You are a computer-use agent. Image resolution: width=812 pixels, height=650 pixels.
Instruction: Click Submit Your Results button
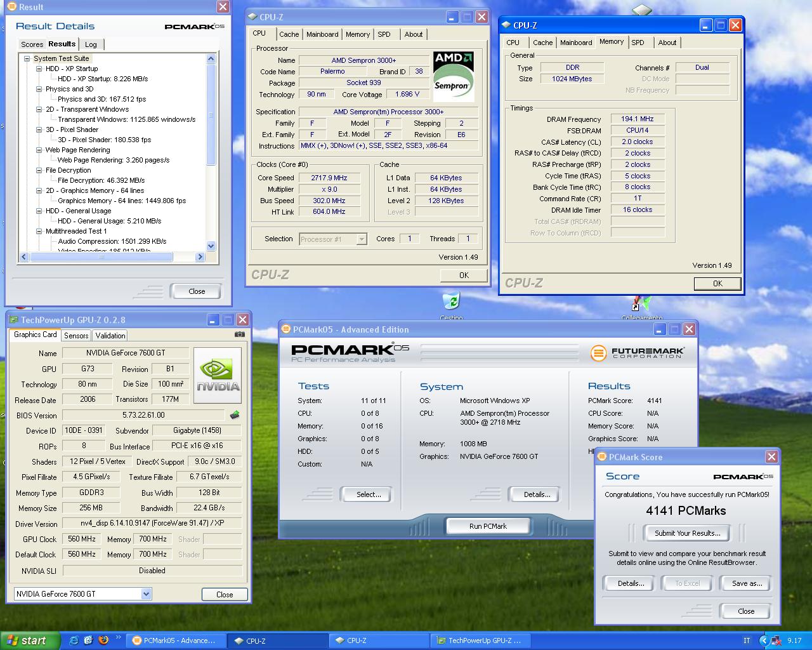click(687, 533)
